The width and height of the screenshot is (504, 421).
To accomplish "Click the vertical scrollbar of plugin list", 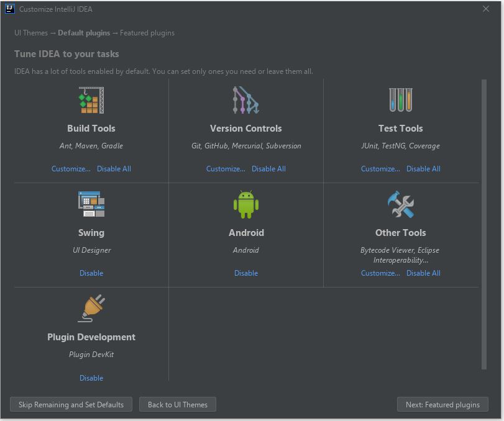I will [483, 224].
